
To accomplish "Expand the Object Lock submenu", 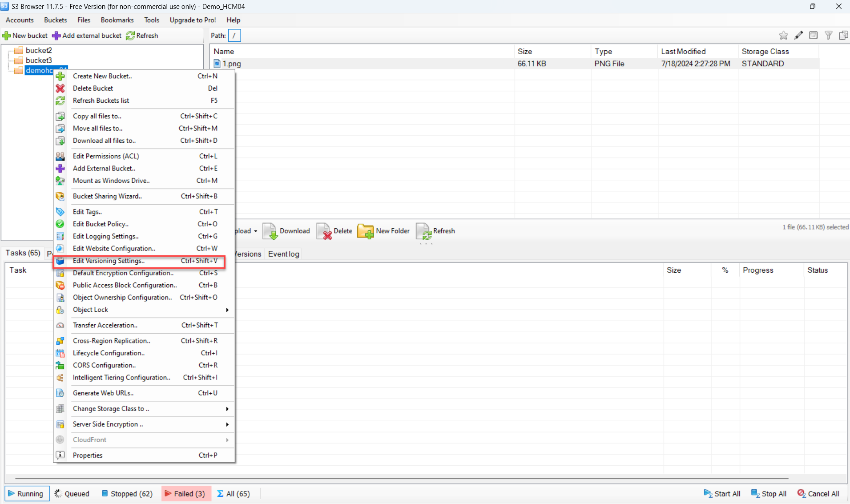I will pyautogui.click(x=227, y=310).
